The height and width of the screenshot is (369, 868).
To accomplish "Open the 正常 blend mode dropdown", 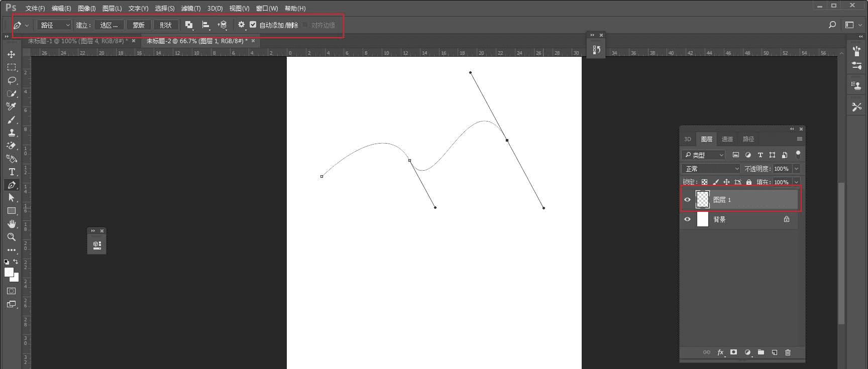I will coord(711,169).
